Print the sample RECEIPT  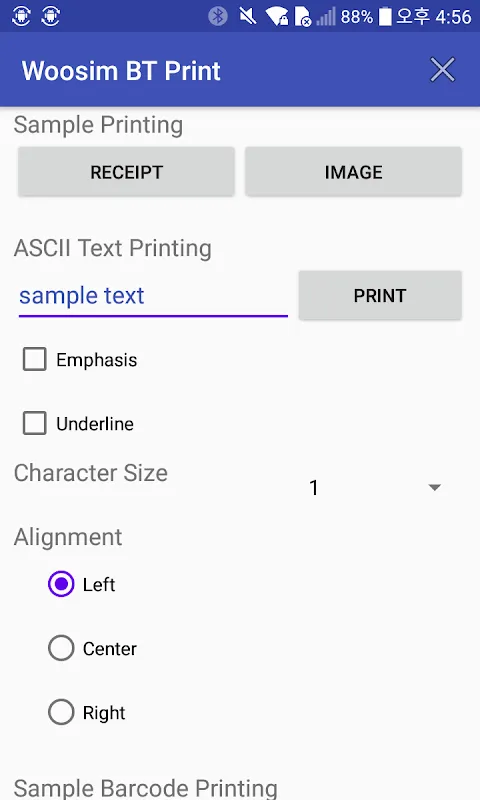click(x=127, y=172)
